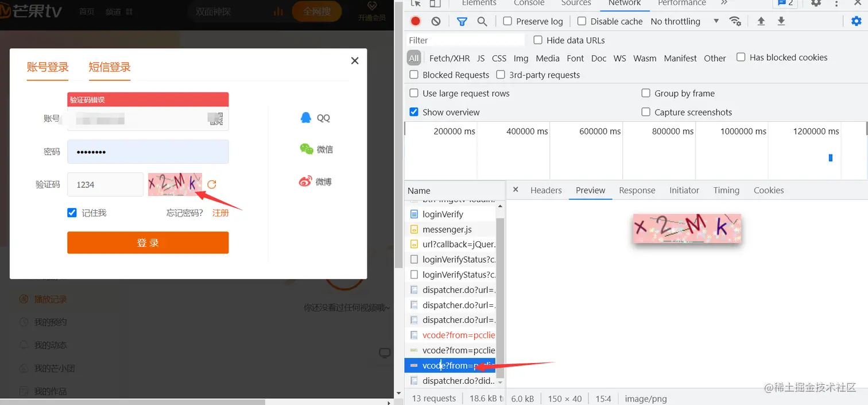Open DevTools settings gear icon
This screenshot has width=868, height=405.
pyautogui.click(x=816, y=3)
